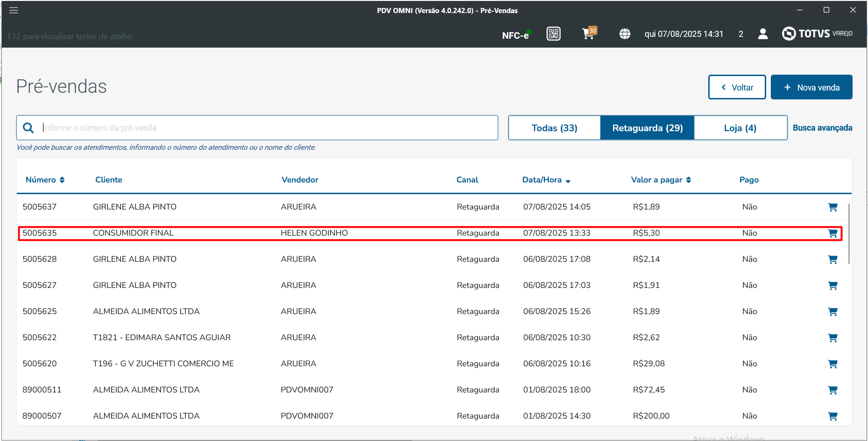Open cart for pre-venda 5005620
The image size is (868, 441).
click(x=832, y=364)
